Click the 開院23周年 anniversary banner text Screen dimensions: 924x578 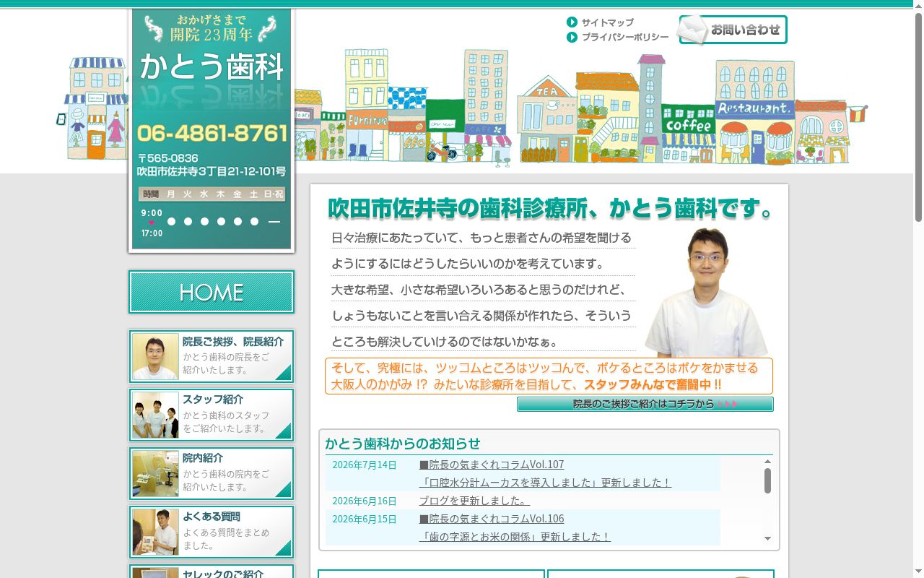point(212,34)
